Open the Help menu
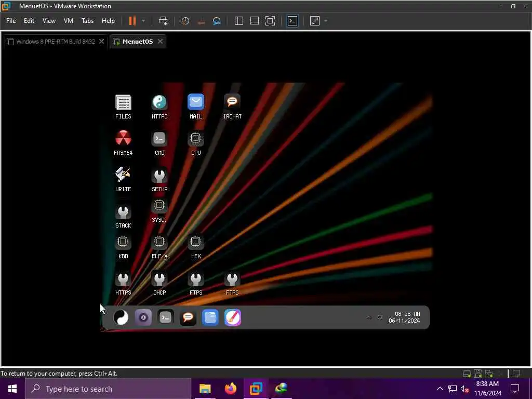The image size is (532, 399). coord(108,21)
